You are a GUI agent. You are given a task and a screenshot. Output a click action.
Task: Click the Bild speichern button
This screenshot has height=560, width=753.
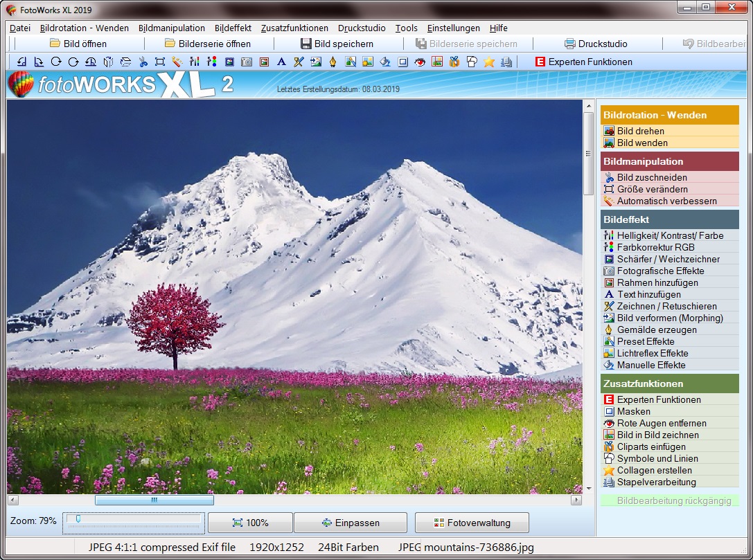[337, 44]
